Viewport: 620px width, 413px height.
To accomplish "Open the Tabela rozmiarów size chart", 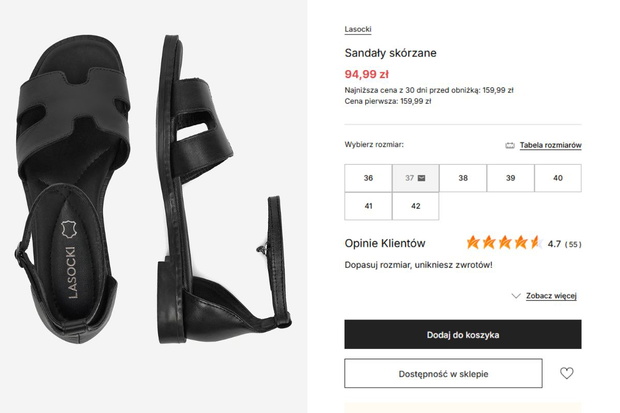I will point(550,145).
